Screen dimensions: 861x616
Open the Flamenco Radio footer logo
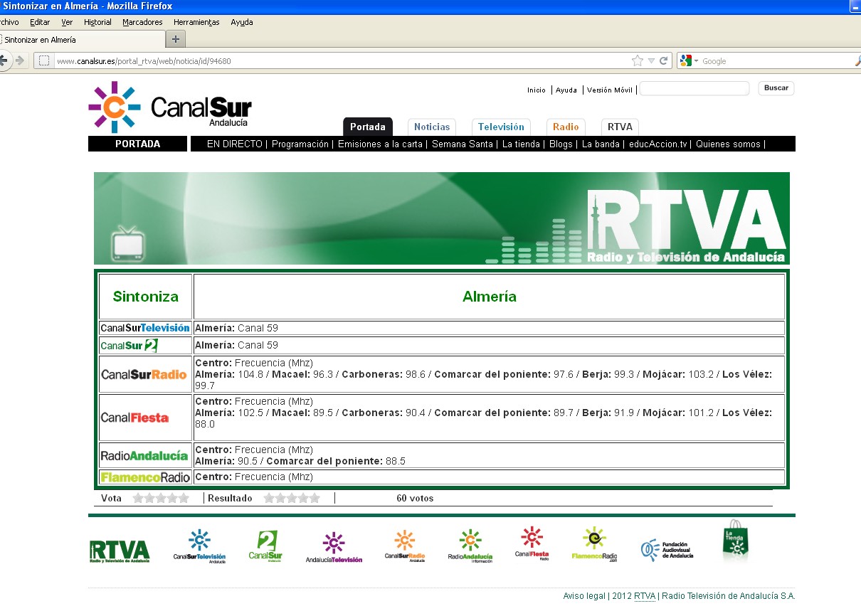click(594, 545)
